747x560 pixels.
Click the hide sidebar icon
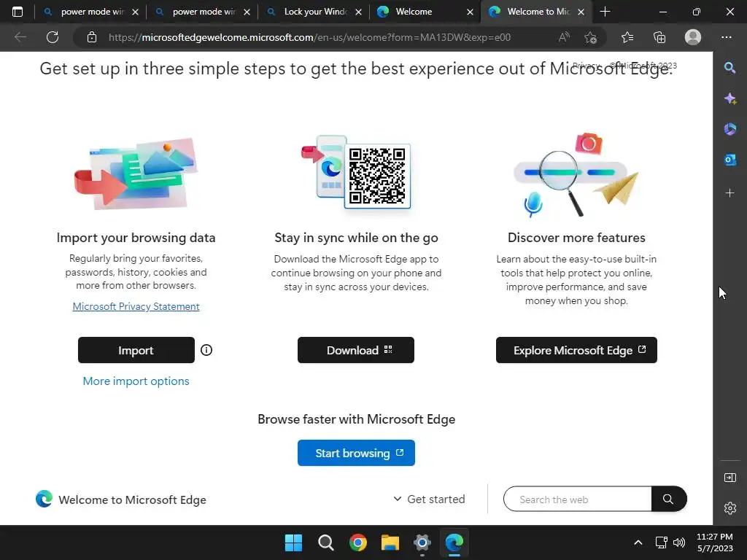point(729,478)
